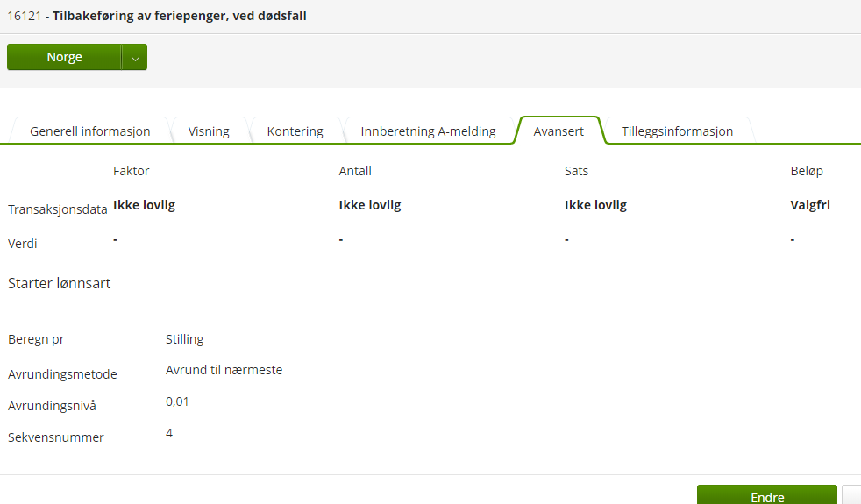Expand the dropdown arrow beside Norge
The height and width of the screenshot is (504, 861).
(134, 57)
